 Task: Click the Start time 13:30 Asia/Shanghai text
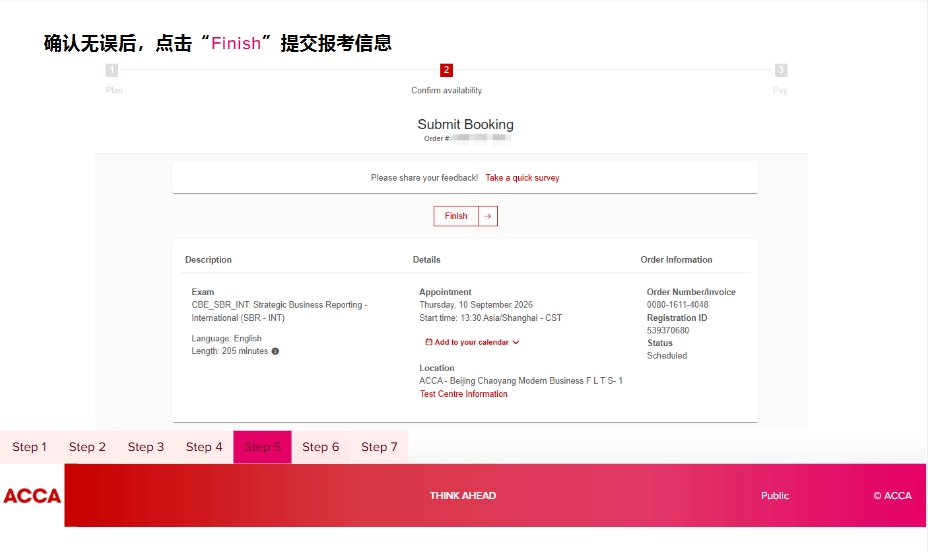tap(491, 318)
